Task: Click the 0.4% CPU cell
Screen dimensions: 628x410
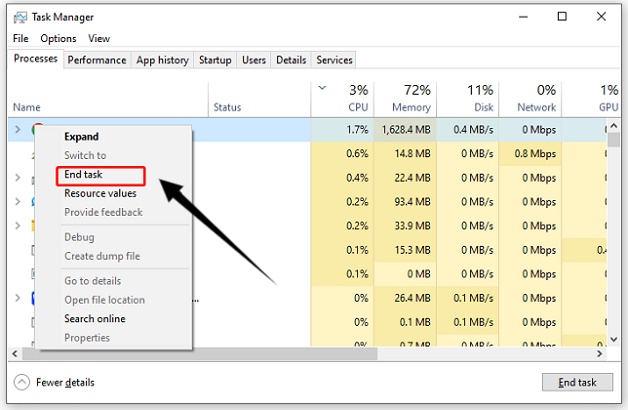Action: (x=342, y=177)
